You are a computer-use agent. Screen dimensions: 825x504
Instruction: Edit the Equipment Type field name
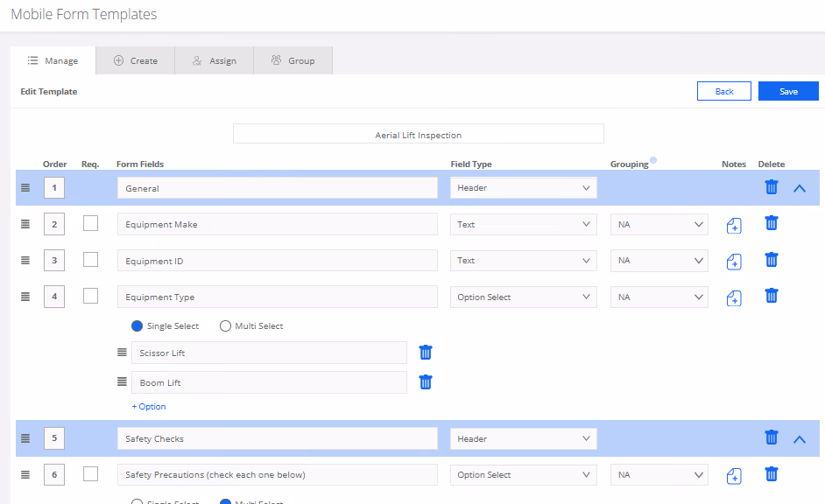(x=278, y=297)
